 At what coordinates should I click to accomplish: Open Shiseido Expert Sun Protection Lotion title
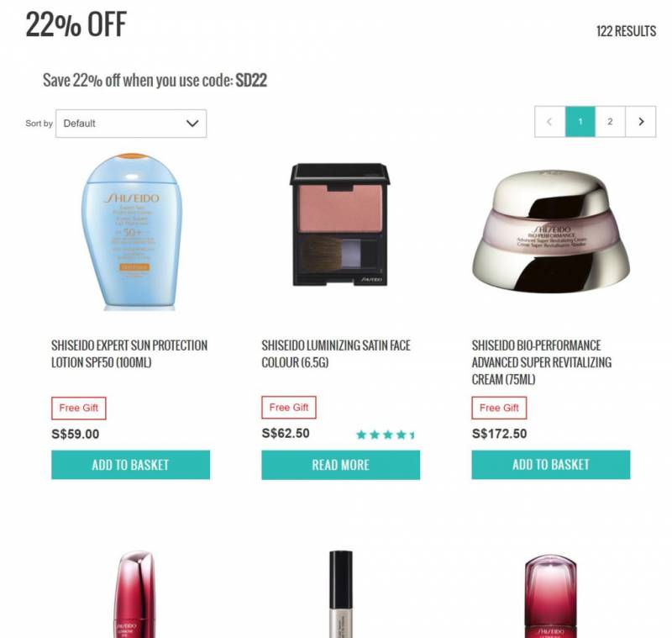pos(129,354)
